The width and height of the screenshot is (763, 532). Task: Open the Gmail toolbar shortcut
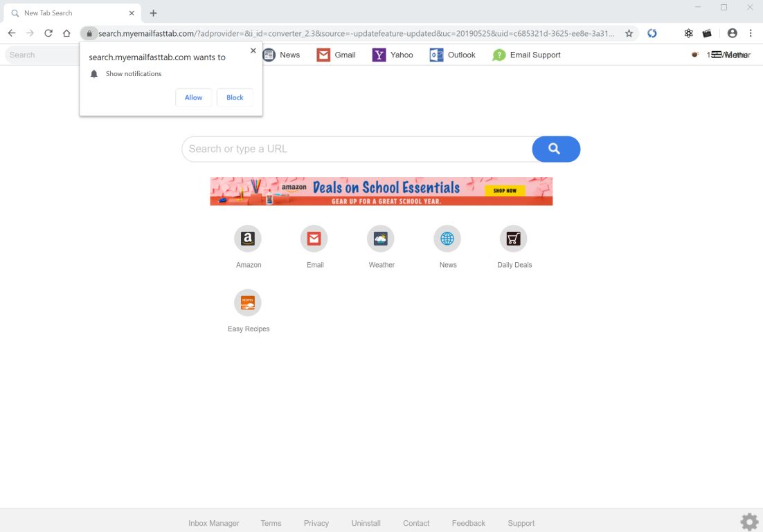336,55
